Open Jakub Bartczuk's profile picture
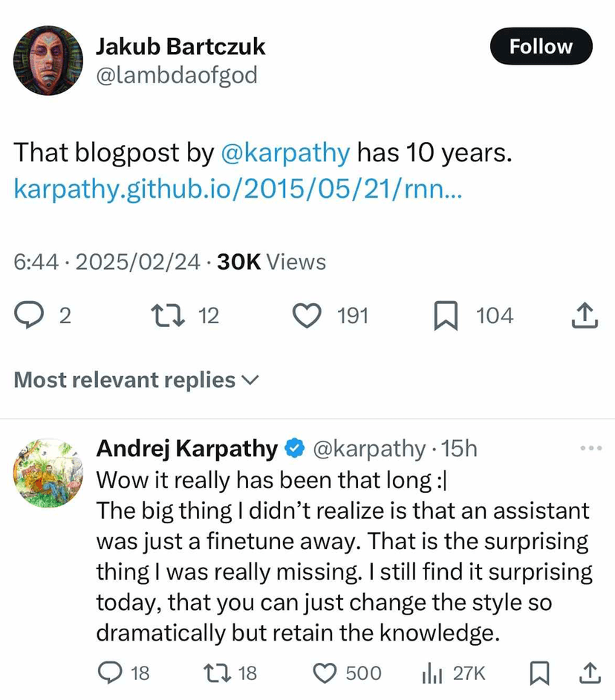 48,60
